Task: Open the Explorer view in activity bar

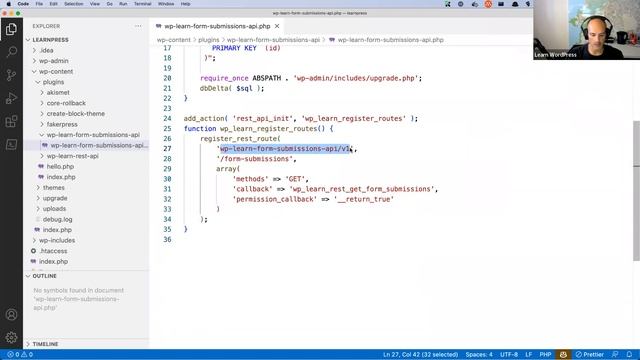Action: coord(11,29)
